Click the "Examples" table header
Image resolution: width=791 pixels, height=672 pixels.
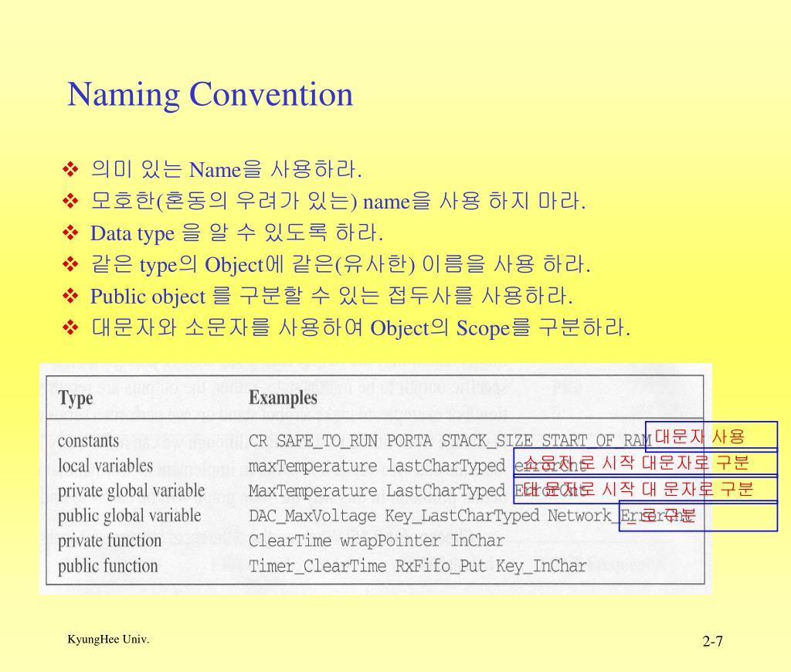(283, 398)
